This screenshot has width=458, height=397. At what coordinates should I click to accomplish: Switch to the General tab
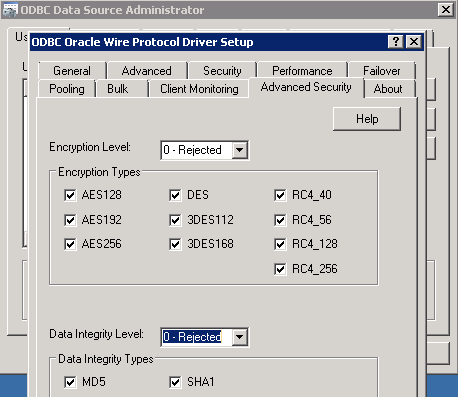(72, 71)
